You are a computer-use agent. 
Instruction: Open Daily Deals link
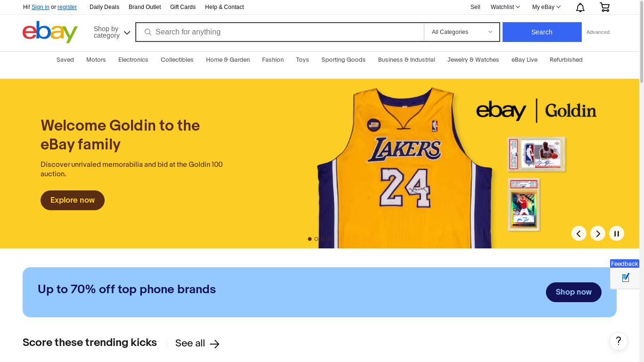[x=104, y=7]
